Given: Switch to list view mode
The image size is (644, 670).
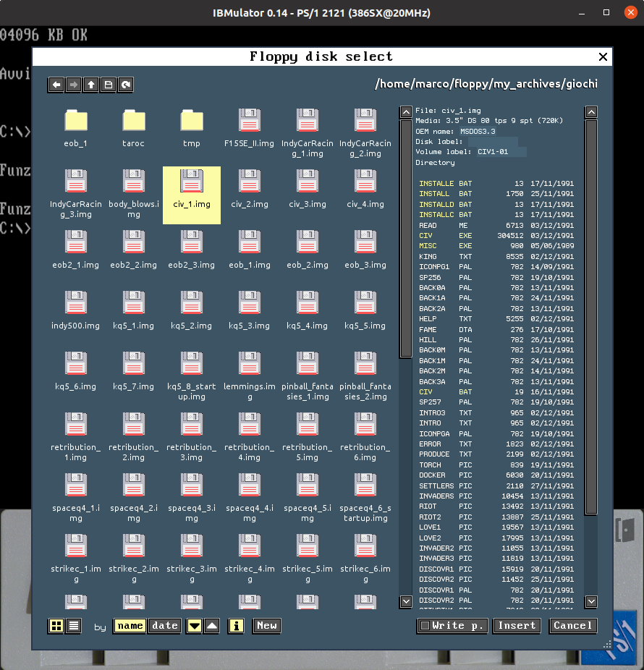Looking at the screenshot, I should 74,626.
